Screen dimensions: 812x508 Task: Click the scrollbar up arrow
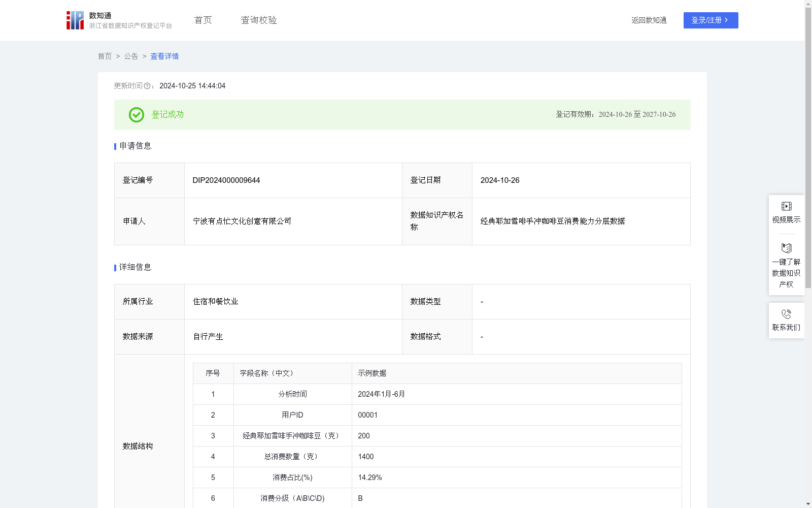pos(808,4)
